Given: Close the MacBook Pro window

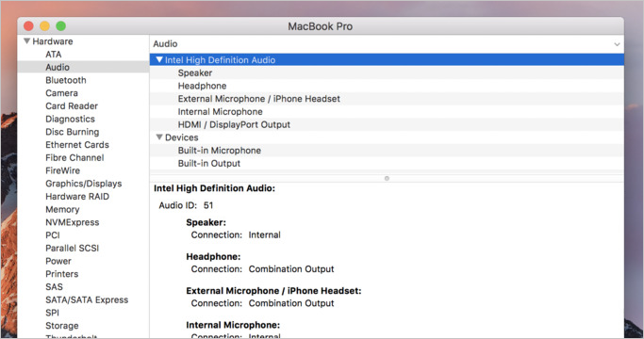Looking at the screenshot, I should [x=28, y=26].
